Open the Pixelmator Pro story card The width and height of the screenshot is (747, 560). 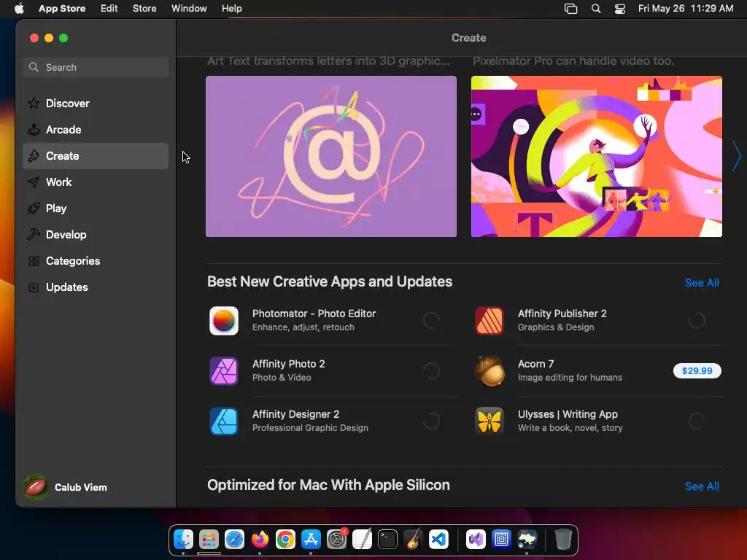(597, 156)
